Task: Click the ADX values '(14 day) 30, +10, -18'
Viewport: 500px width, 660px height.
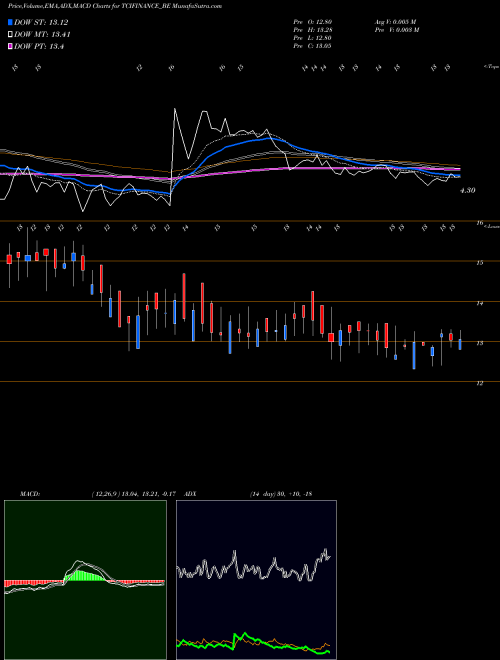Action: point(281,494)
